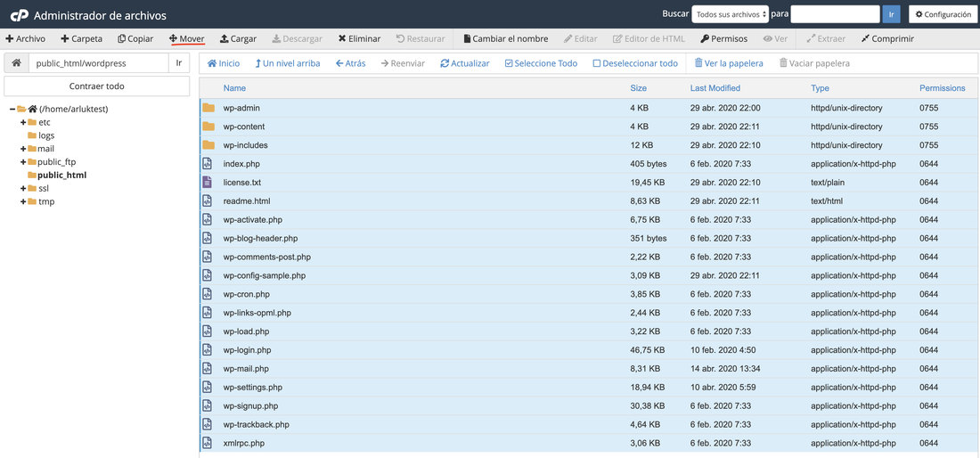Compress files using Comprimir
The width and height of the screenshot is (980, 458).
pyautogui.click(x=887, y=38)
